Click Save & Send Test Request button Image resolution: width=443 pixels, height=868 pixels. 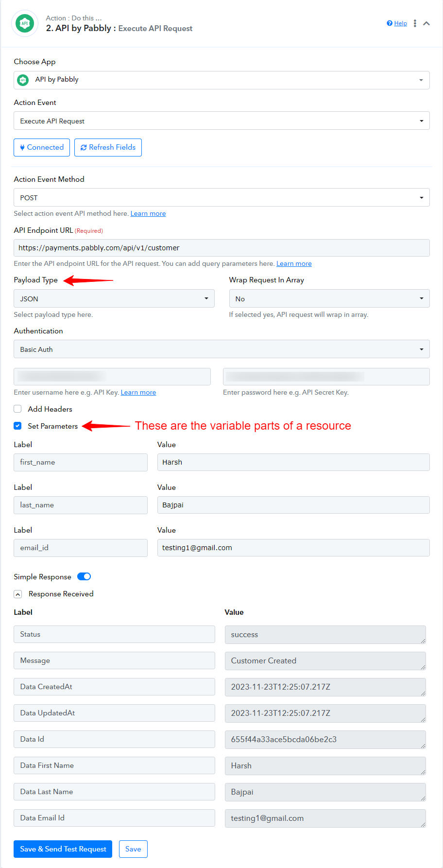click(63, 849)
